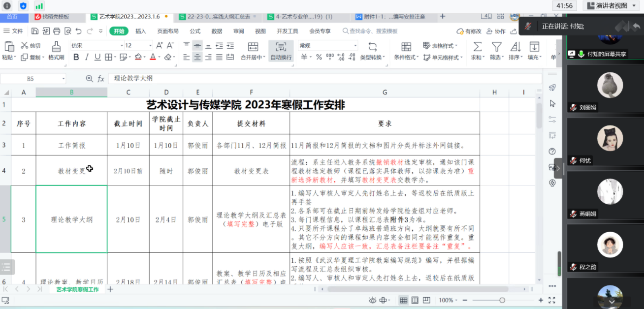
Task: Click the Cut (剪切) scissors icon
Action: click(x=25, y=46)
